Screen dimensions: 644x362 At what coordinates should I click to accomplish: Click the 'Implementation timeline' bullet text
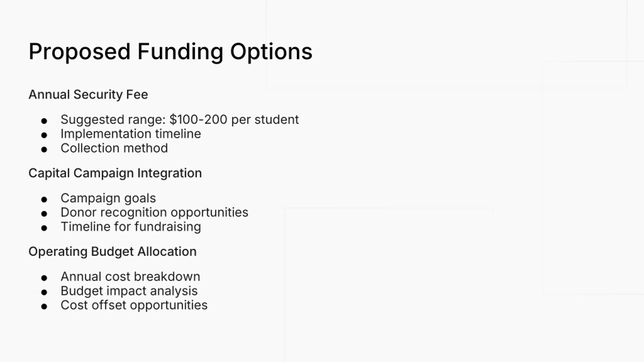click(131, 134)
